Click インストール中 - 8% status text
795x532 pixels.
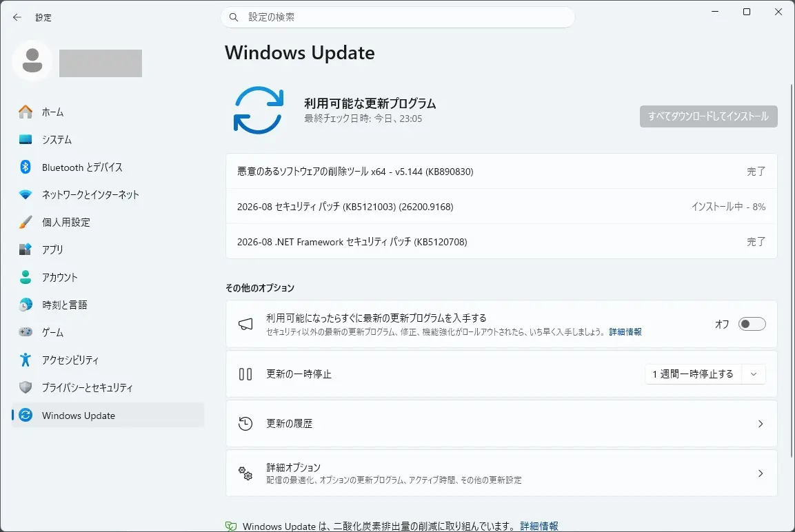pos(728,206)
